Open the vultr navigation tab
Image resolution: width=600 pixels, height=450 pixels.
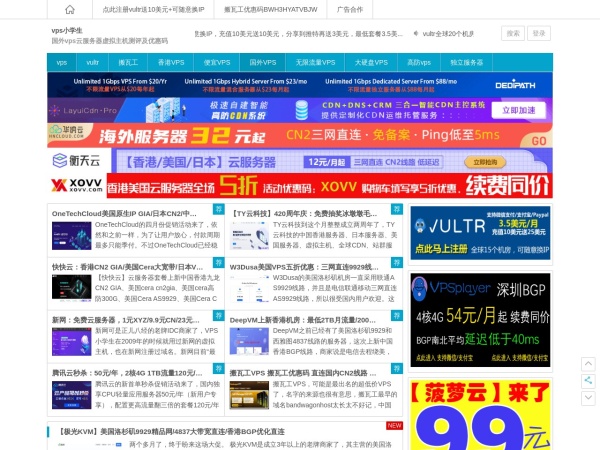pyautogui.click(x=92, y=62)
